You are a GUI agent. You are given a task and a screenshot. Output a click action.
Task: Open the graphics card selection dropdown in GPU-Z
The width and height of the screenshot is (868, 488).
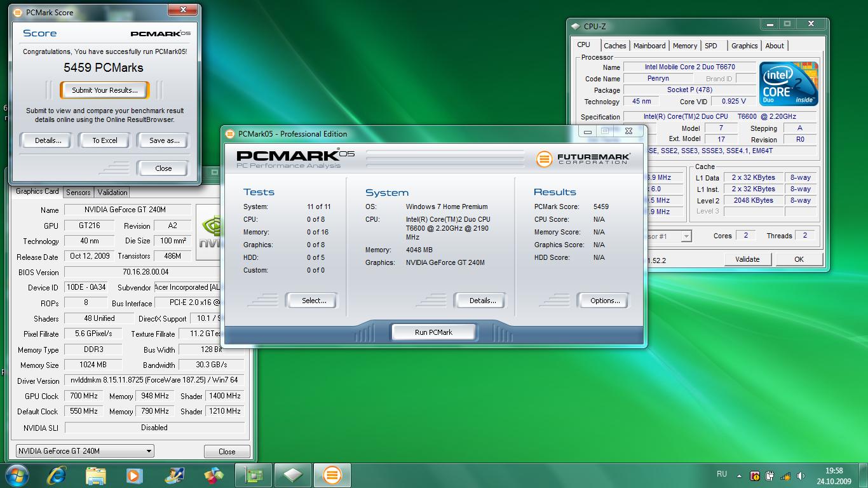pyautogui.click(x=85, y=451)
